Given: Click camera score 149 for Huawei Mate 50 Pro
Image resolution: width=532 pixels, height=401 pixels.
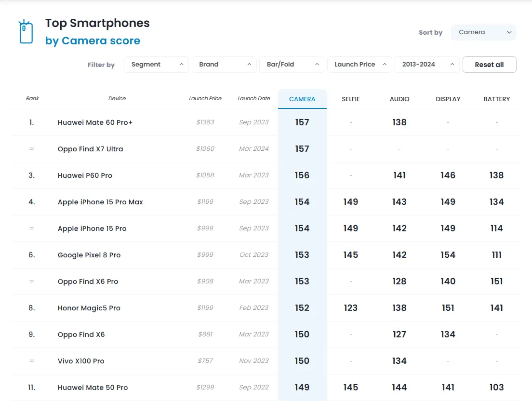Looking at the screenshot, I should (302, 388).
